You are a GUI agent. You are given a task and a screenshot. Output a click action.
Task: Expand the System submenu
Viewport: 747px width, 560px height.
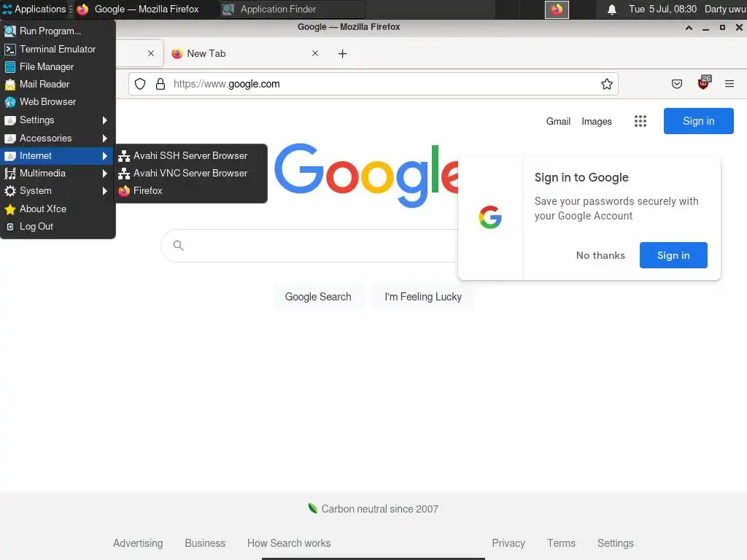58,191
